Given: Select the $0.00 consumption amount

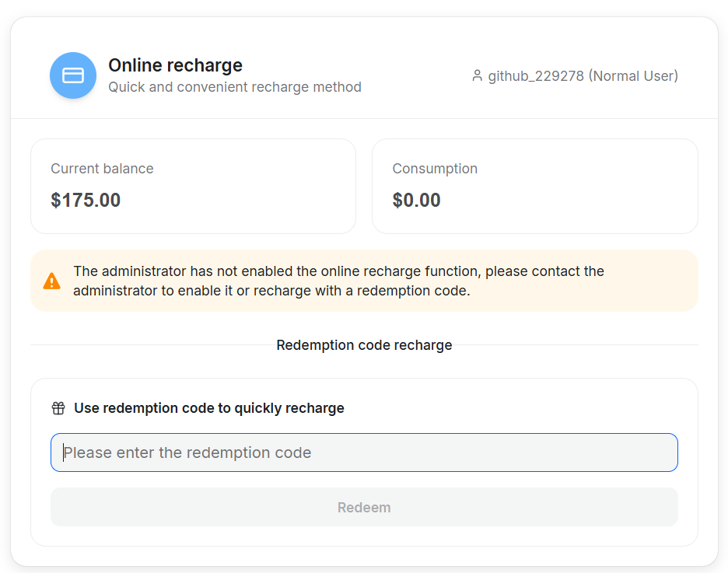Looking at the screenshot, I should tap(416, 201).
